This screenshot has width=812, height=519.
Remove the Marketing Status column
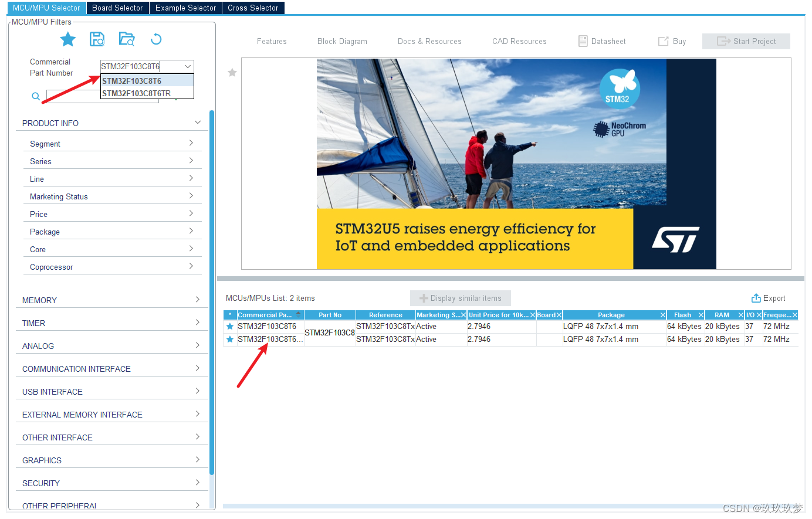pyautogui.click(x=463, y=315)
